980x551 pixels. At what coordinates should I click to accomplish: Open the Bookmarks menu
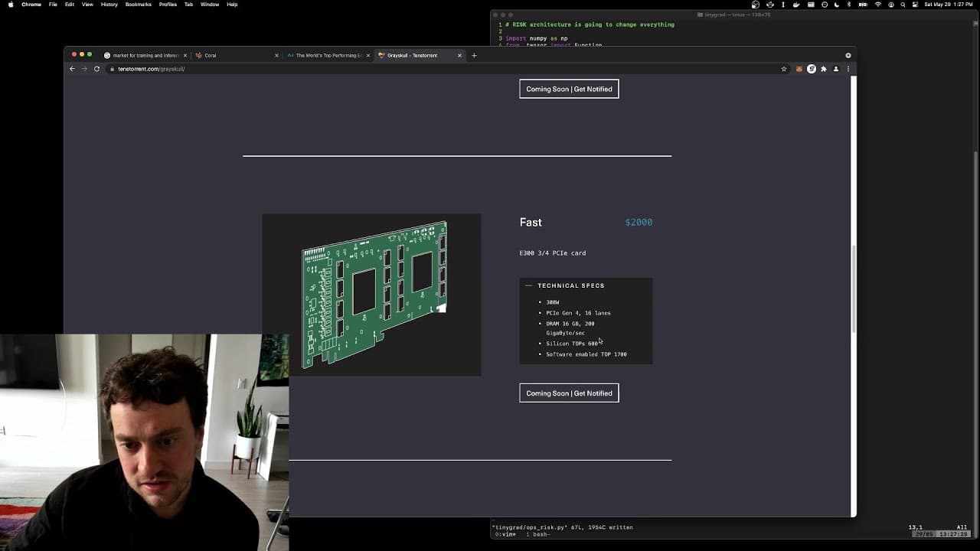pos(138,5)
